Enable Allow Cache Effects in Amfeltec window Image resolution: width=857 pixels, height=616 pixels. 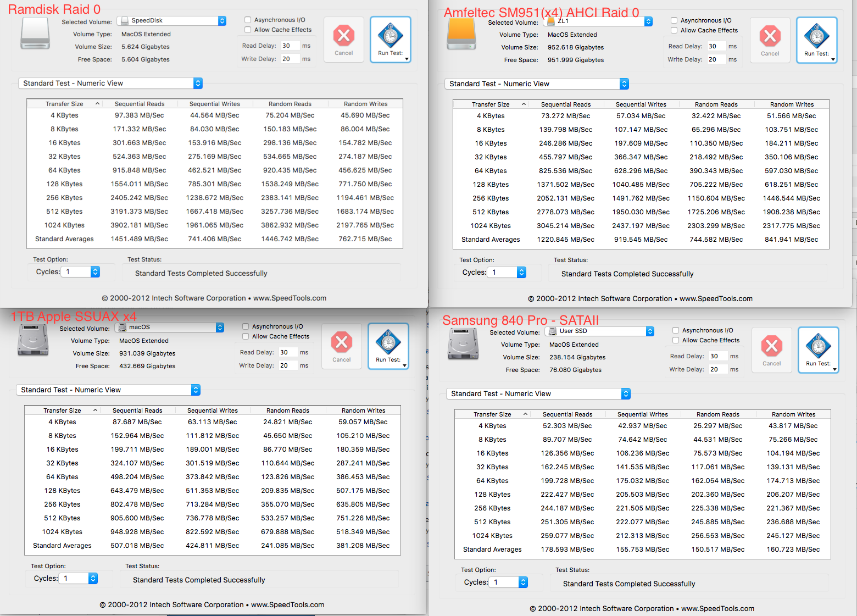tap(674, 30)
